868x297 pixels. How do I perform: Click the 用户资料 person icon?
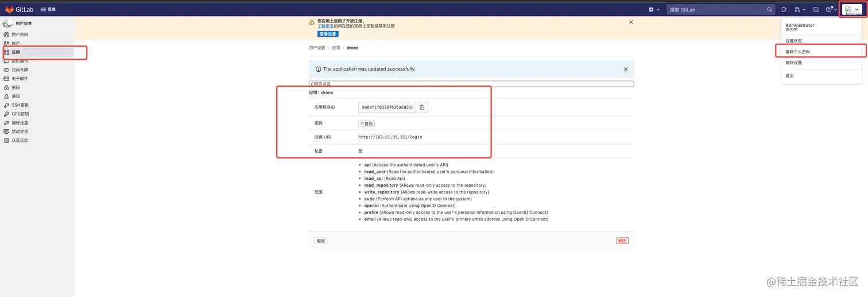pyautogui.click(x=6, y=34)
